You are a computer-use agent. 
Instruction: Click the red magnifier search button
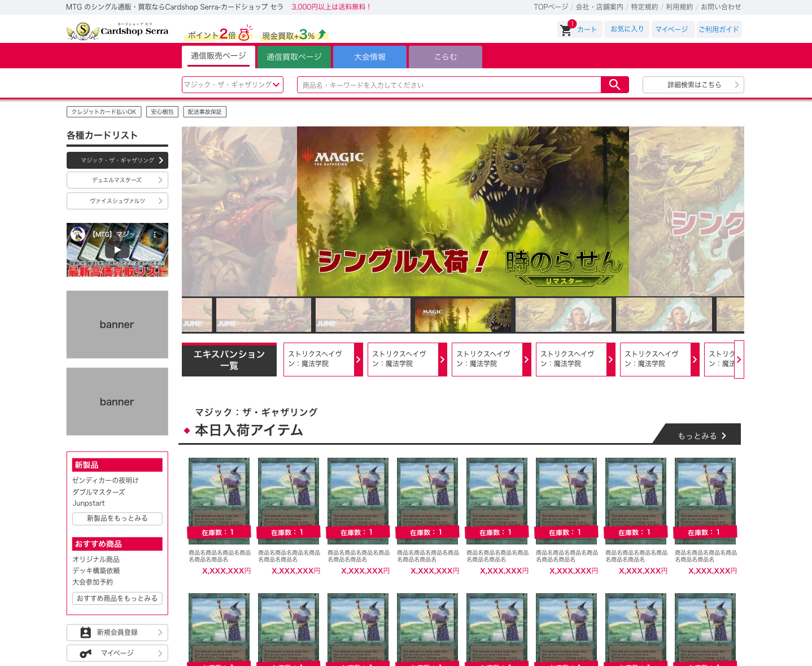click(x=615, y=85)
